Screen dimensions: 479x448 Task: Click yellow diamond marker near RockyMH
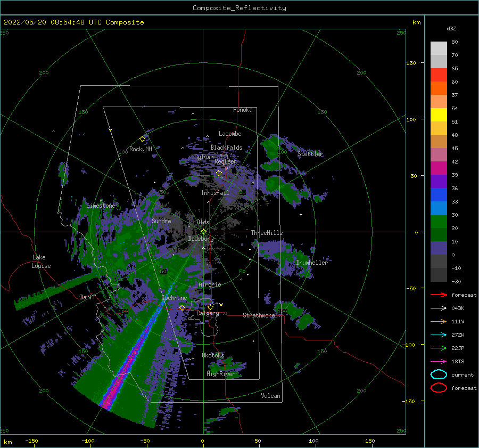[142, 139]
